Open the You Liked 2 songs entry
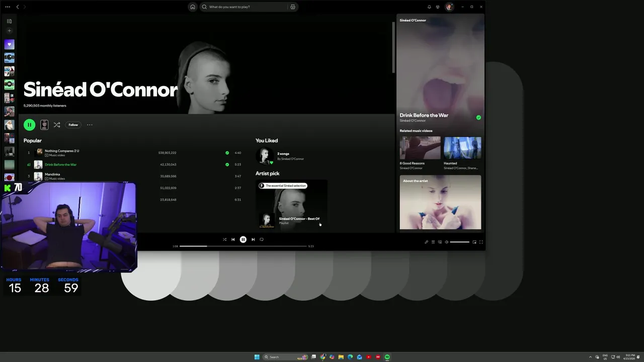The height and width of the screenshot is (362, 644). pos(283,154)
